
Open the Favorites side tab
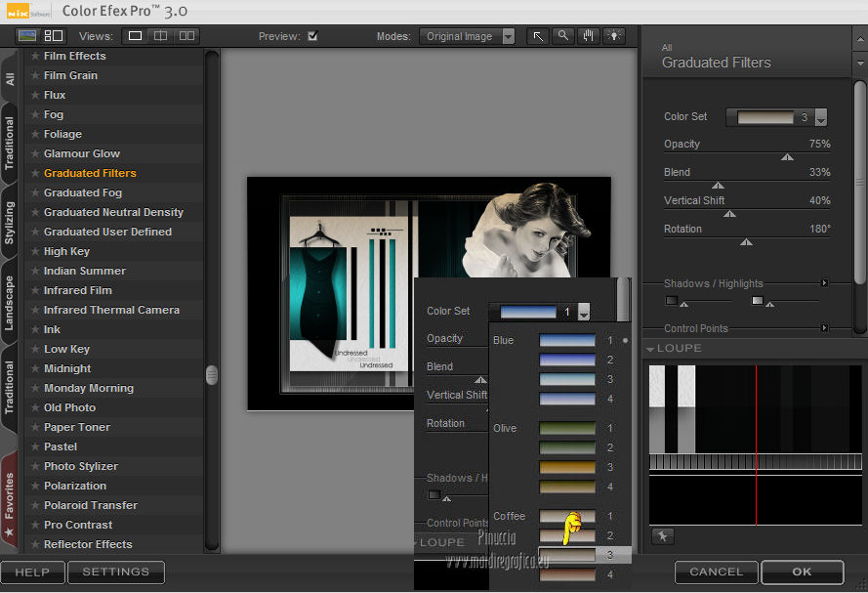click(10, 500)
